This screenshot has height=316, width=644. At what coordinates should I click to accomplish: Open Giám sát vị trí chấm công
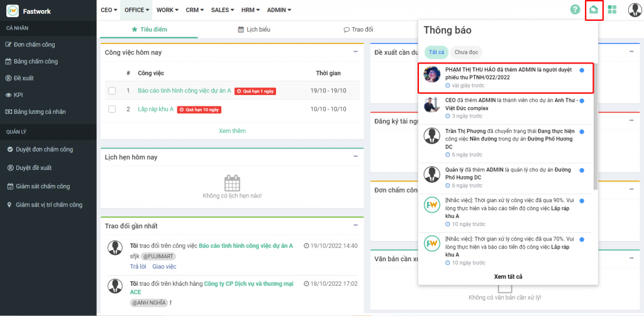pyautogui.click(x=48, y=205)
